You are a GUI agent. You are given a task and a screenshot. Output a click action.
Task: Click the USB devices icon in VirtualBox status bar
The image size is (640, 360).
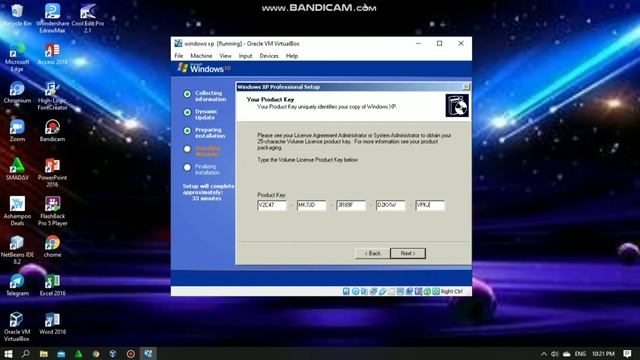point(382,291)
